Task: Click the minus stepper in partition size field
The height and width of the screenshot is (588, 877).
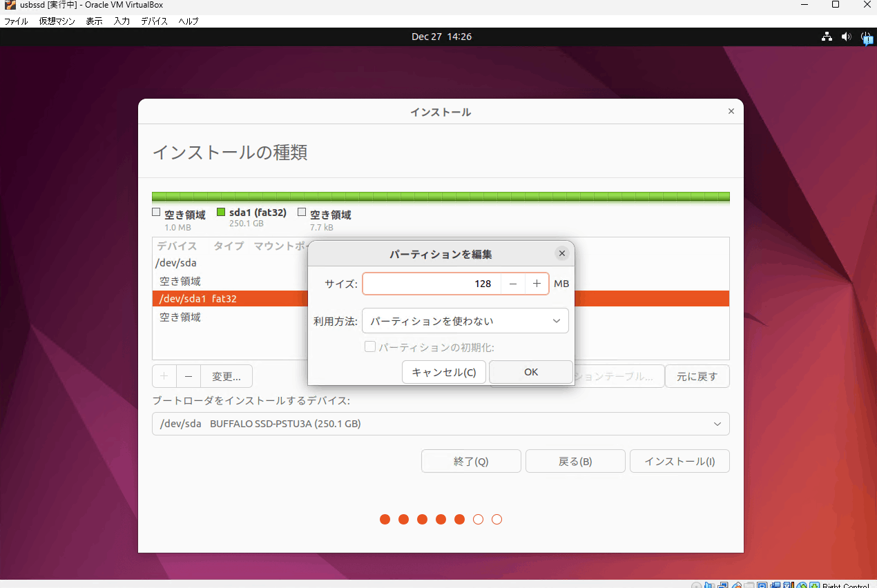Action: coord(513,284)
